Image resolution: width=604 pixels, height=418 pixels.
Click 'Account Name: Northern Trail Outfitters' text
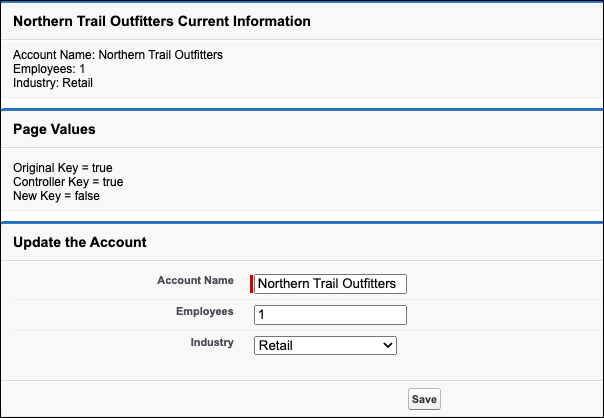(118, 55)
